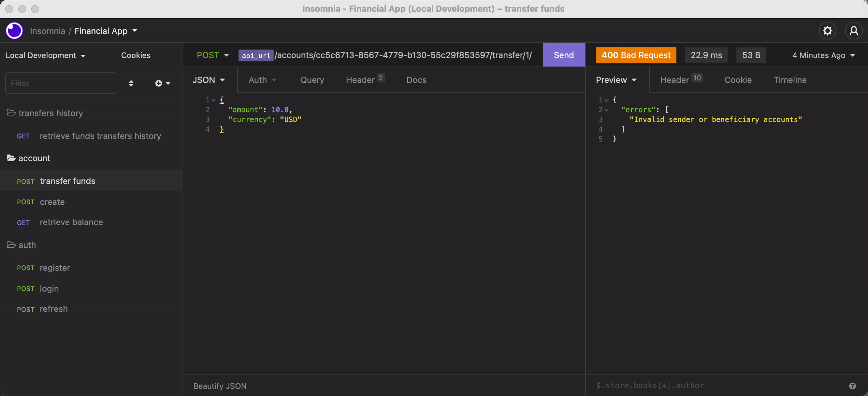This screenshot has height=396, width=868.
Task: Collapse line 1 fold arrow in request body
Action: point(213,100)
